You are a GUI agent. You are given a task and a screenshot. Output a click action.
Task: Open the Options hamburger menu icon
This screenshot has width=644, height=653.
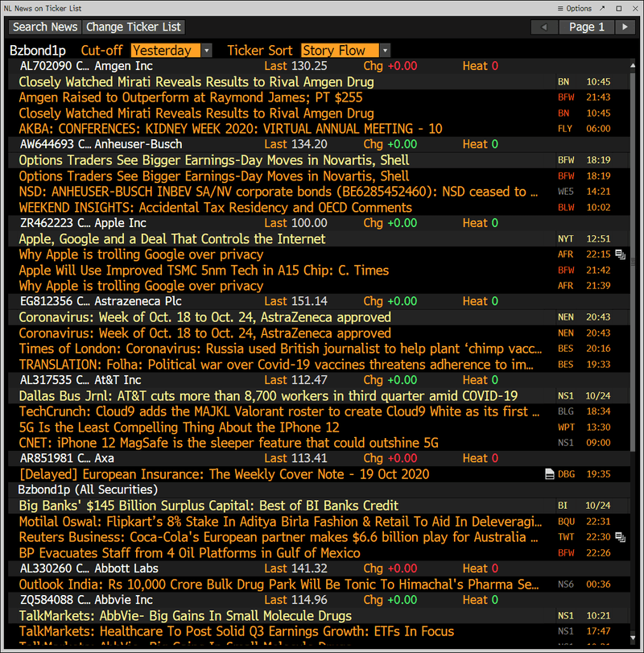tap(560, 8)
